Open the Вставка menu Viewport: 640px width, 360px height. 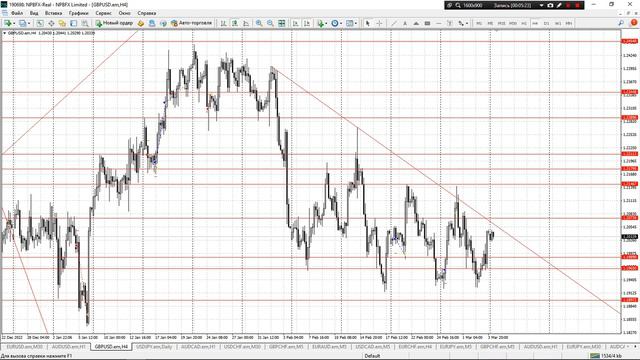point(53,13)
